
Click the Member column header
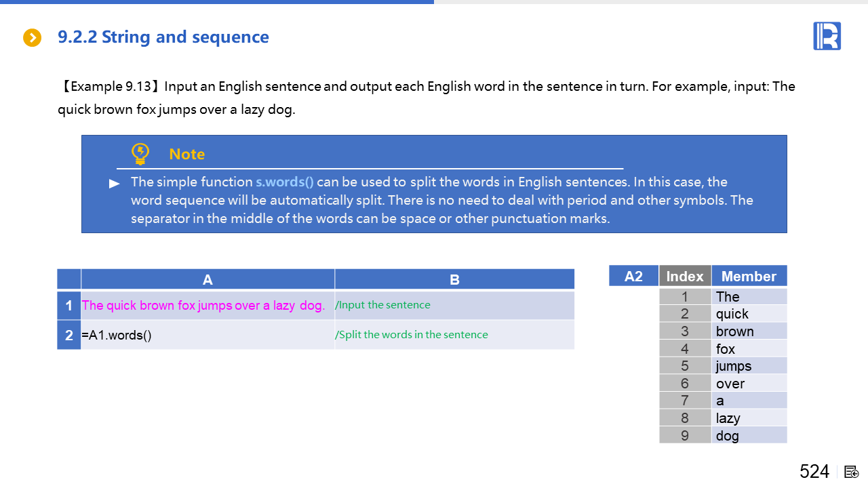click(x=749, y=276)
